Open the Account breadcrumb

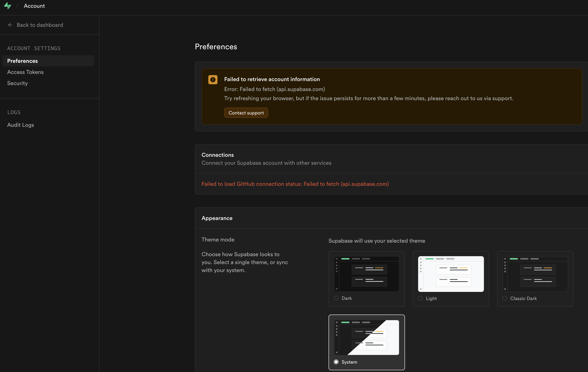coord(34,6)
